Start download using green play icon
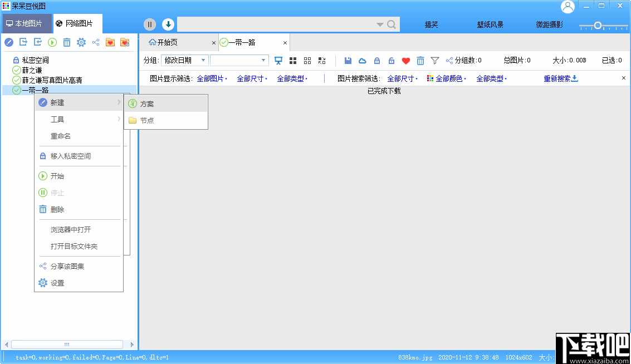This screenshot has width=631, height=364. pos(52,42)
